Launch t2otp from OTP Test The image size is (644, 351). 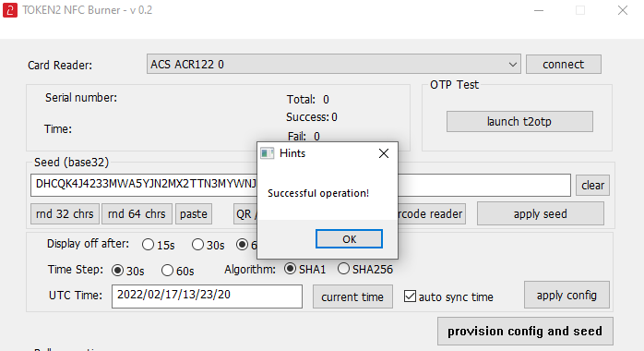519,121
